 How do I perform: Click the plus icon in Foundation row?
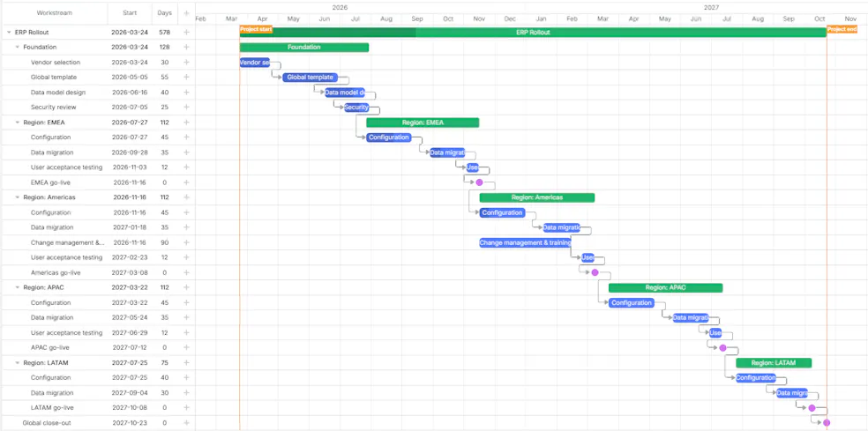tap(186, 47)
